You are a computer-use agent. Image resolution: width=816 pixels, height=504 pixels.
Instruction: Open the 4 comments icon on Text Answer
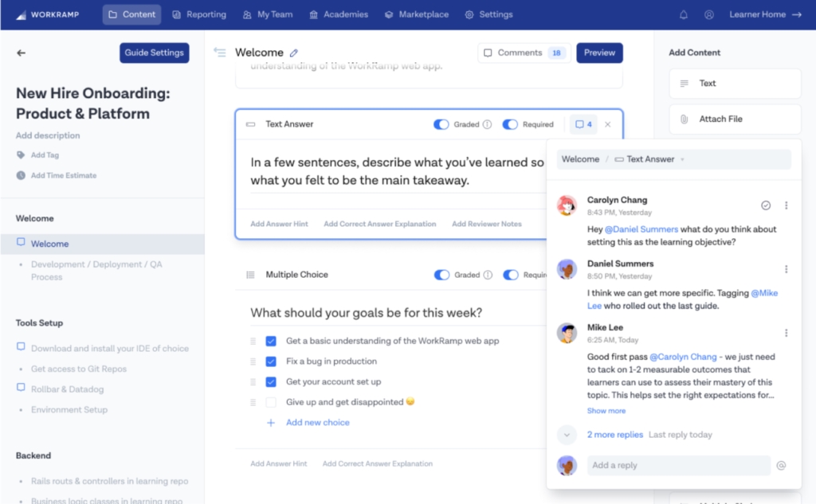pyautogui.click(x=583, y=124)
